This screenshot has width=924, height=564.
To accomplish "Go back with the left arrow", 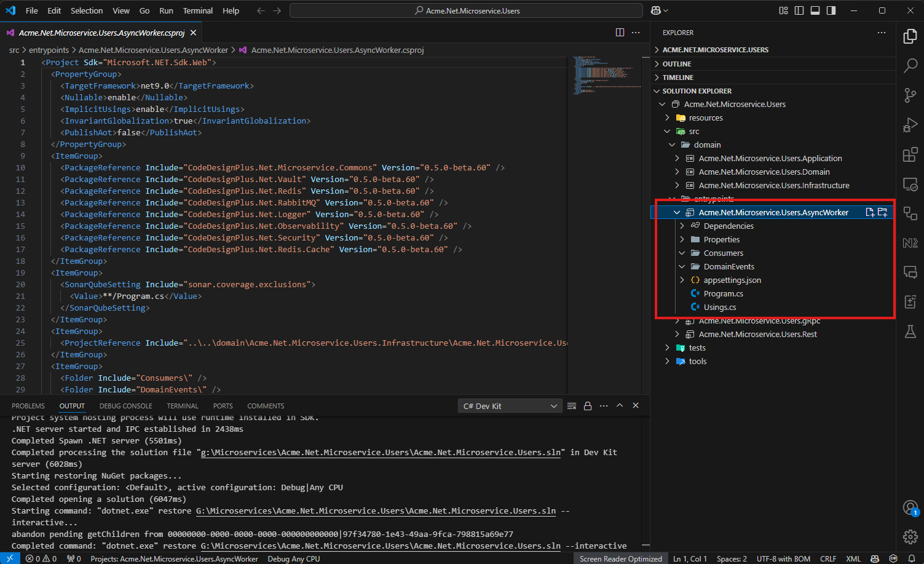I will (x=261, y=10).
